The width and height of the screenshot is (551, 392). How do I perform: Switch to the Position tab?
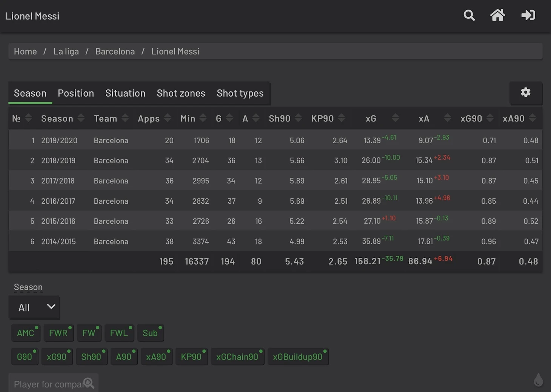tap(76, 93)
